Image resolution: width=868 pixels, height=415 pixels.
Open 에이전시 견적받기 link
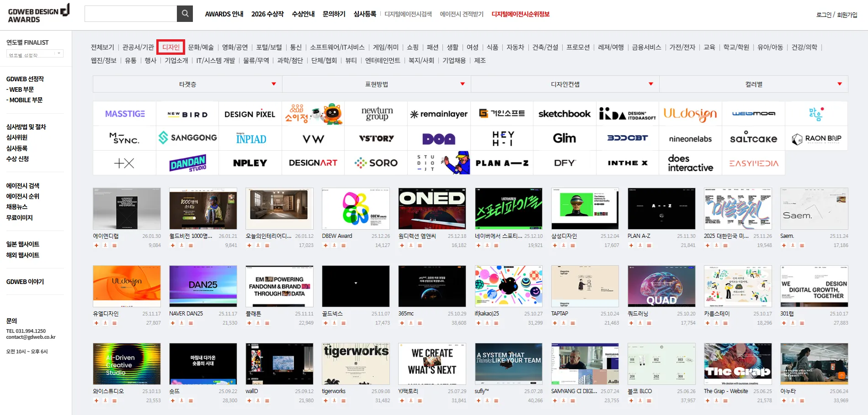(x=462, y=14)
